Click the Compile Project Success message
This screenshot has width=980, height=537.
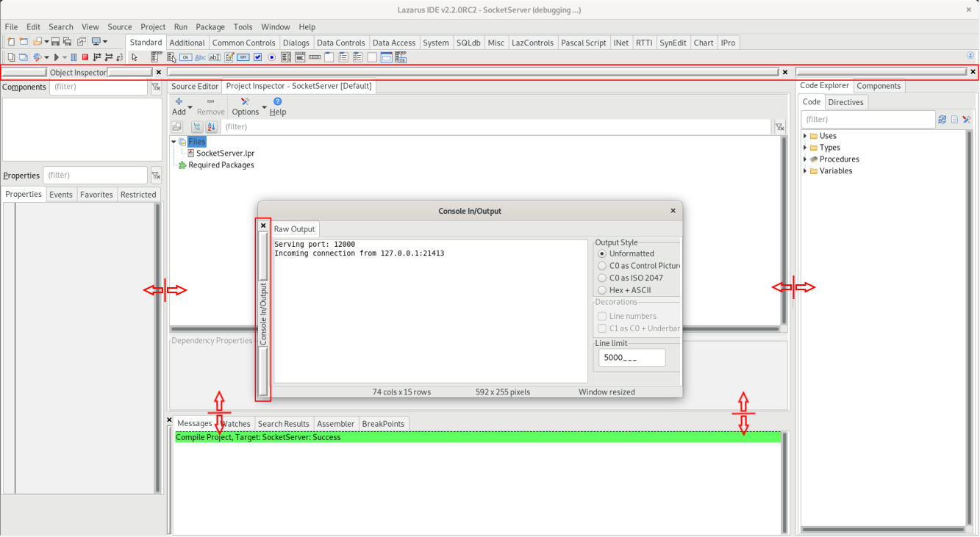[478, 437]
